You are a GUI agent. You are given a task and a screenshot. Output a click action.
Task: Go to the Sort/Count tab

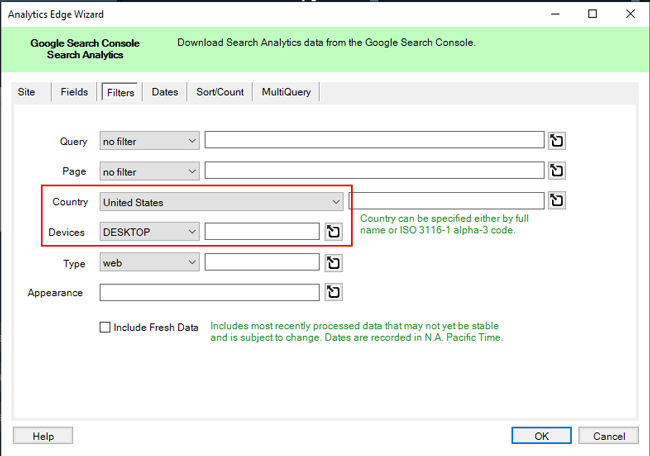[x=220, y=92]
